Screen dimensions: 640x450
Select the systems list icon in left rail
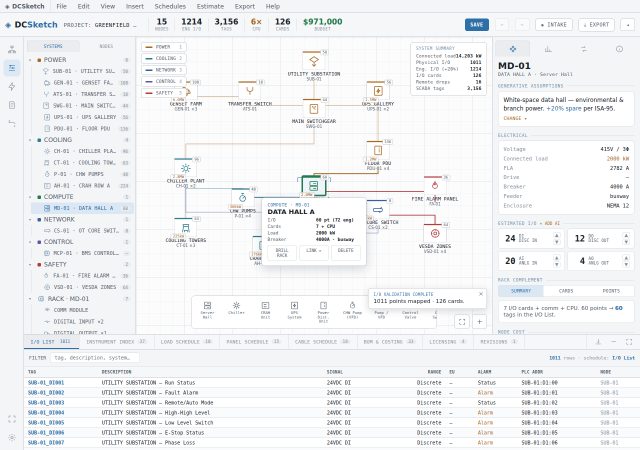click(12, 68)
